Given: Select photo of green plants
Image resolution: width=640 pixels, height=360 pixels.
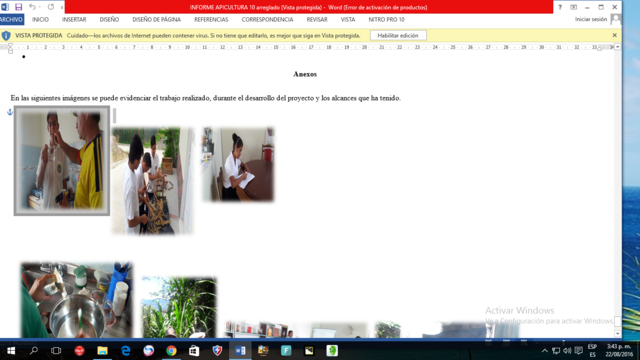Looking at the screenshot, I should tap(179, 307).
